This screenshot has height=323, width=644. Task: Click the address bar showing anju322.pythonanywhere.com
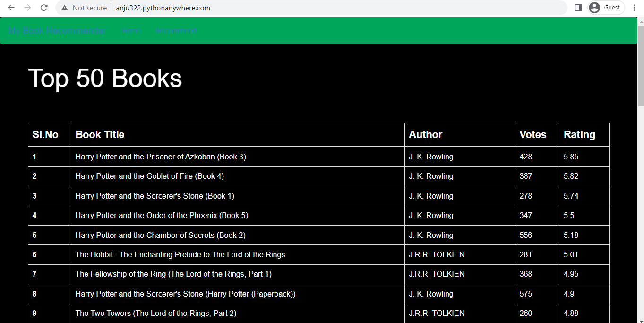[x=163, y=8]
